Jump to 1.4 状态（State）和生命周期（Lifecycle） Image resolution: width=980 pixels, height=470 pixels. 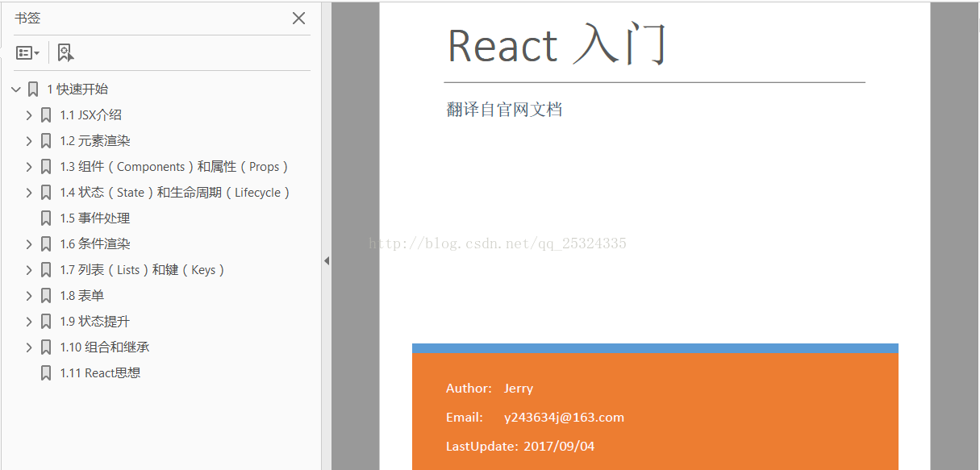175,193
